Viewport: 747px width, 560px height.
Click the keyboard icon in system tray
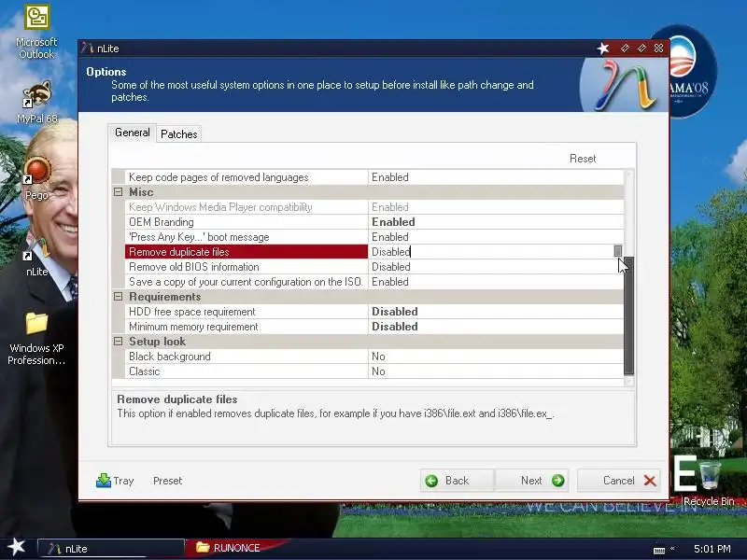click(659, 550)
